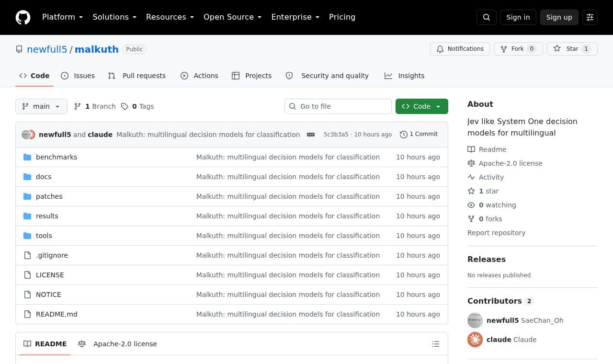613x364 pixels.
Task: Open the Activity link in About
Action: [486, 177]
